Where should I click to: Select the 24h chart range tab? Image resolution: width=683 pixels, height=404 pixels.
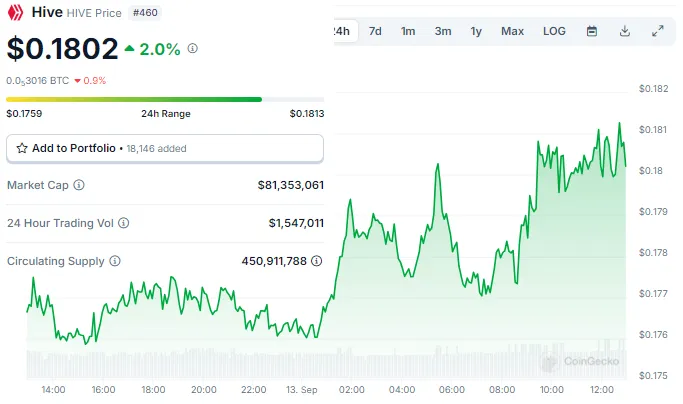(x=345, y=31)
